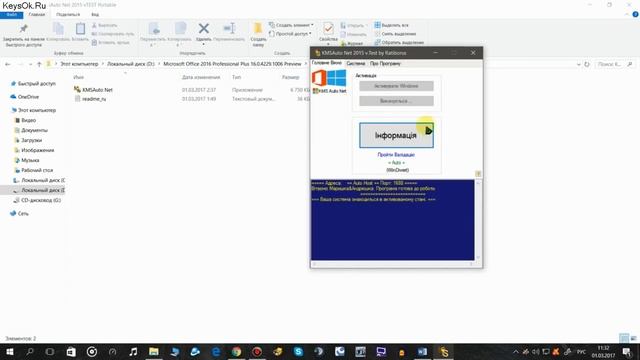Click the KMSAuto console horizontal scrollbar

(392, 264)
